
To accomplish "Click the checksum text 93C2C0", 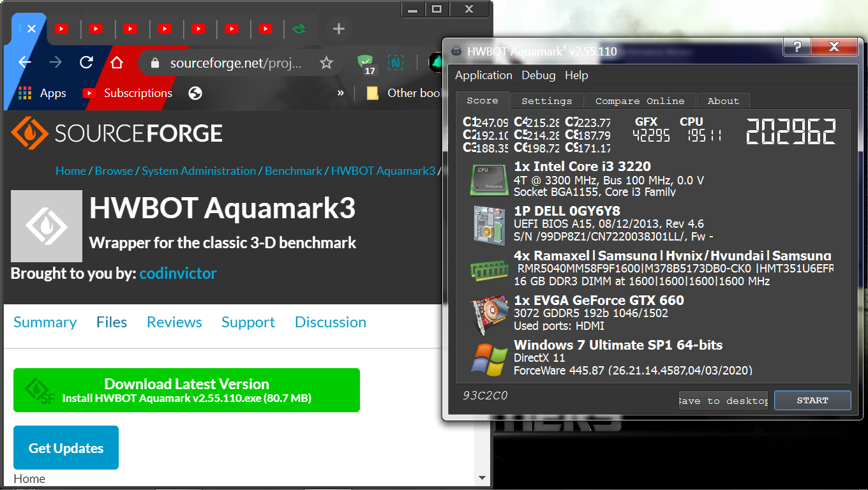I will pos(485,396).
